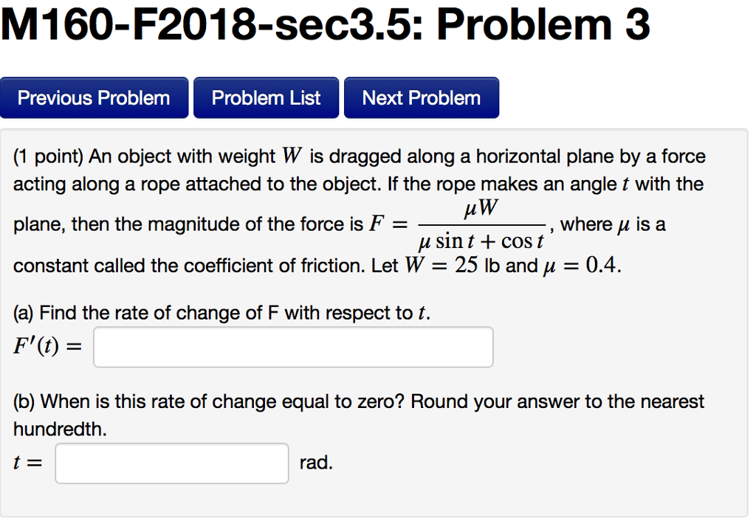
Task: Advance using the Next Problem button
Action: tap(421, 97)
